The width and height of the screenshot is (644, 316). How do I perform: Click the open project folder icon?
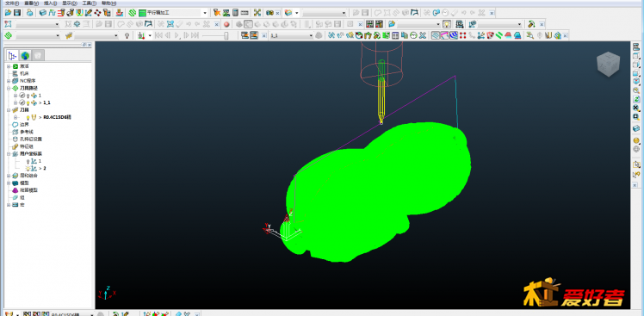point(9,13)
